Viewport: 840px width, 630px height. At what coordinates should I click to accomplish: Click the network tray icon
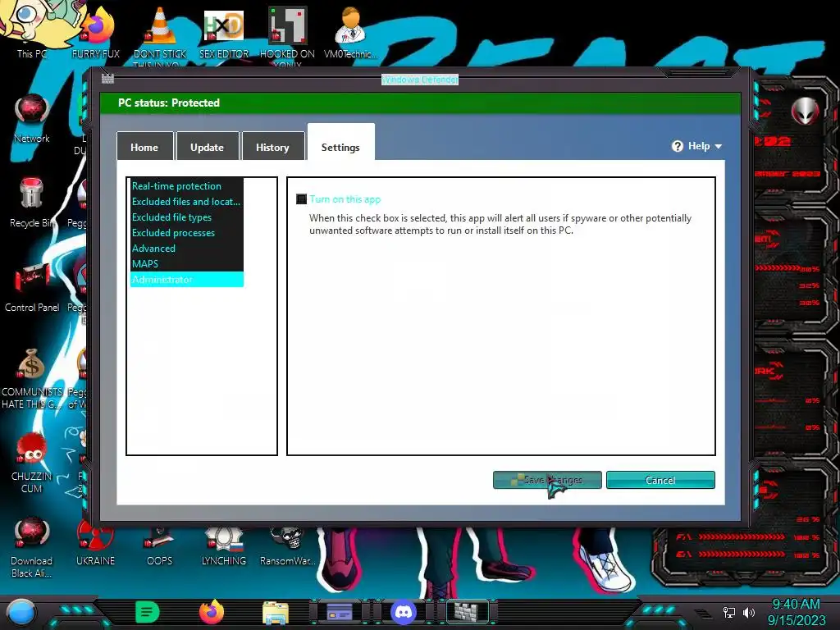point(729,612)
